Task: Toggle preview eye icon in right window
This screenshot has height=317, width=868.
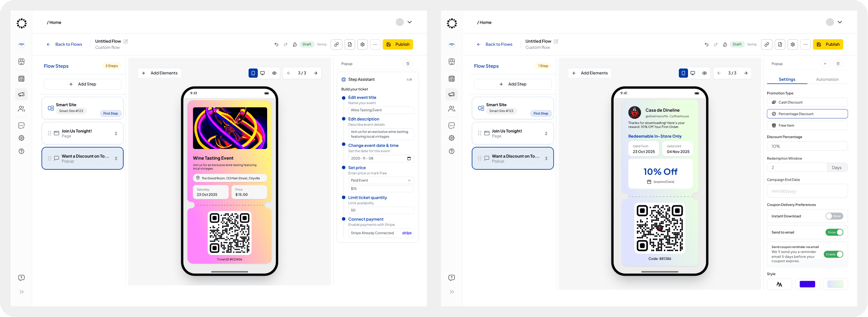Action: click(x=704, y=73)
